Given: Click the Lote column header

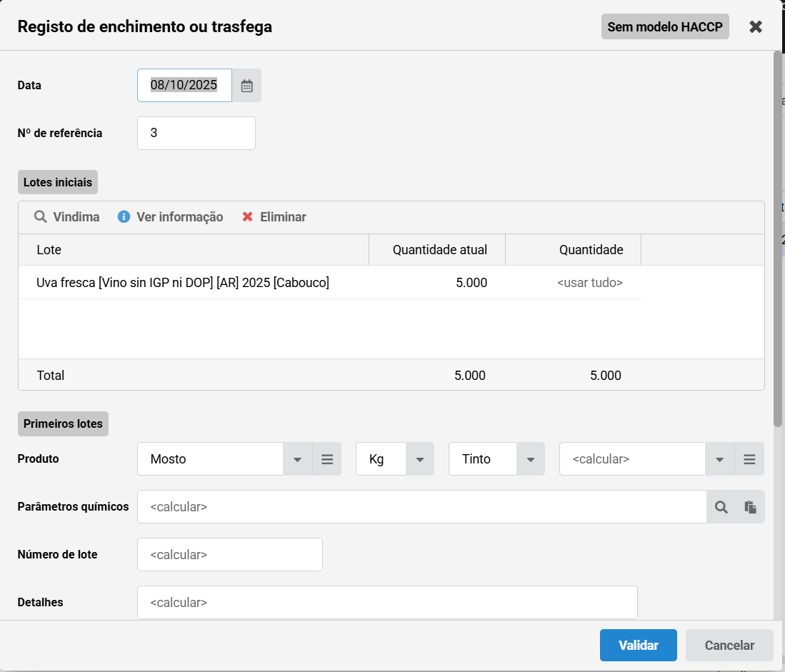Looking at the screenshot, I should point(194,250).
